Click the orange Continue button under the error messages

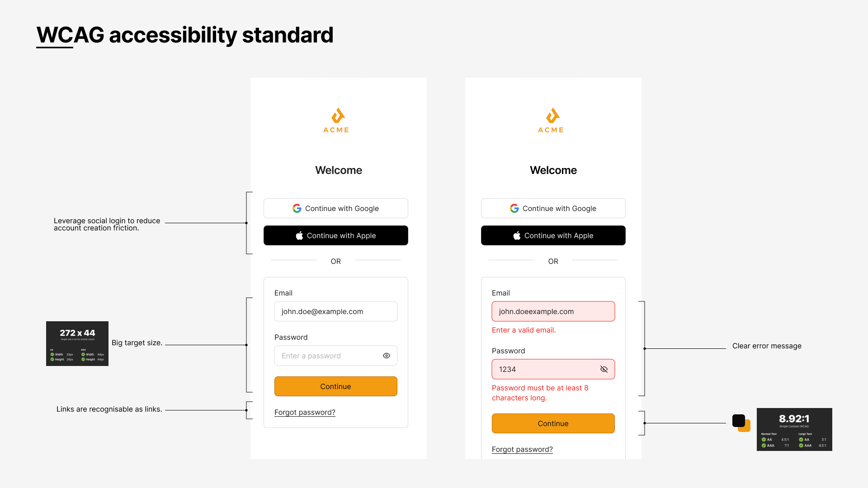(x=553, y=423)
